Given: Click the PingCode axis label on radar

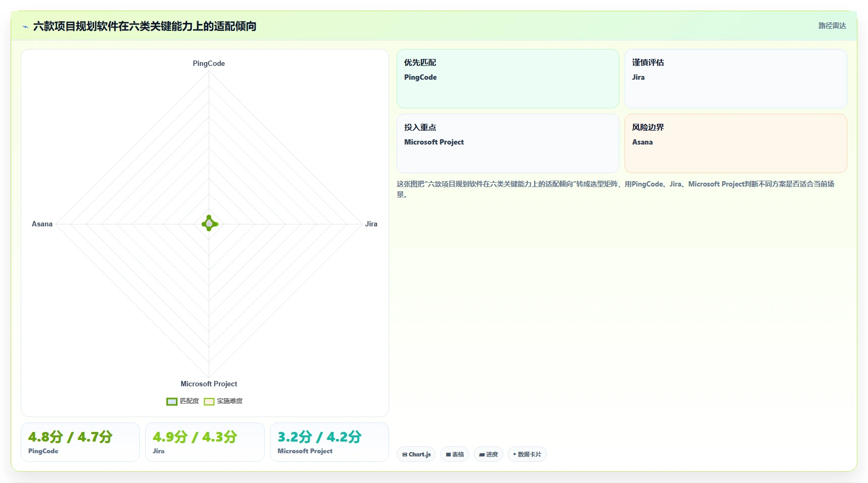Looking at the screenshot, I should [x=209, y=63].
